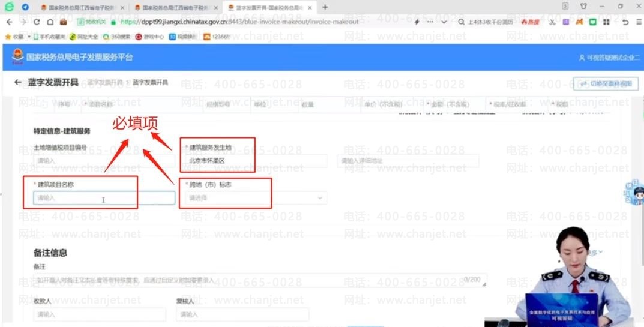The height and width of the screenshot is (327, 644).
Task: Click the numbered box icon in title bar
Action: click(x=565, y=6)
